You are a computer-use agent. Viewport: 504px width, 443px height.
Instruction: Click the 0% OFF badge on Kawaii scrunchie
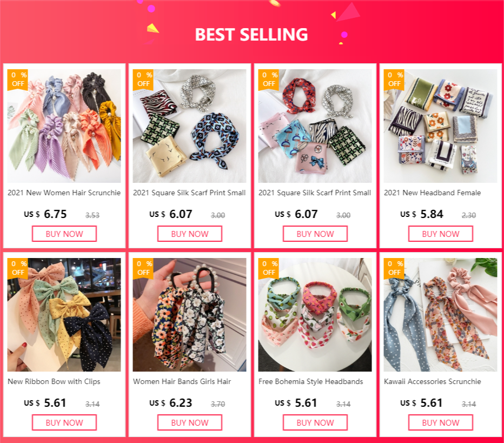coord(394,268)
